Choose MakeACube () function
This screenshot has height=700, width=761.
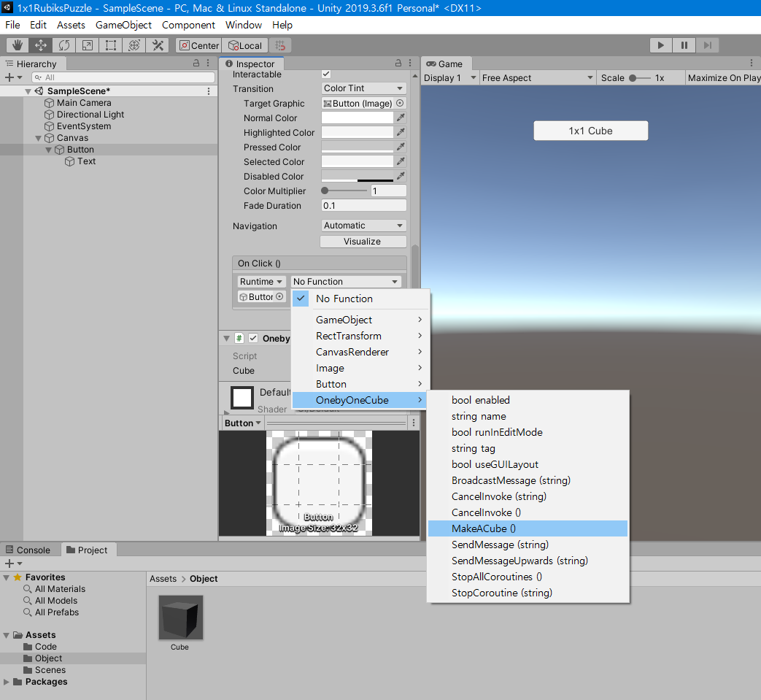click(528, 528)
